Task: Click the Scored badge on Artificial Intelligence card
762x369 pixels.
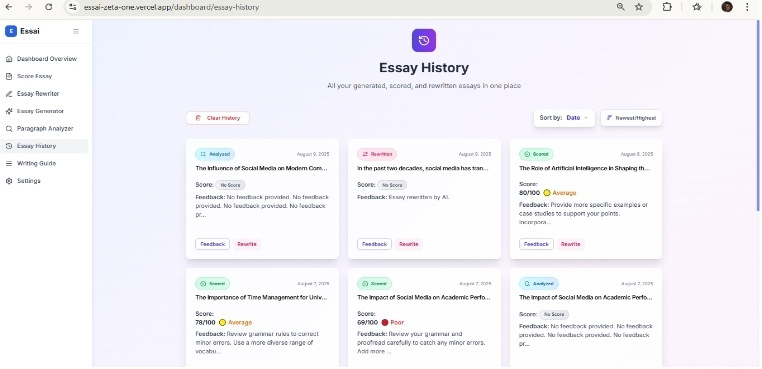Action: click(536, 154)
